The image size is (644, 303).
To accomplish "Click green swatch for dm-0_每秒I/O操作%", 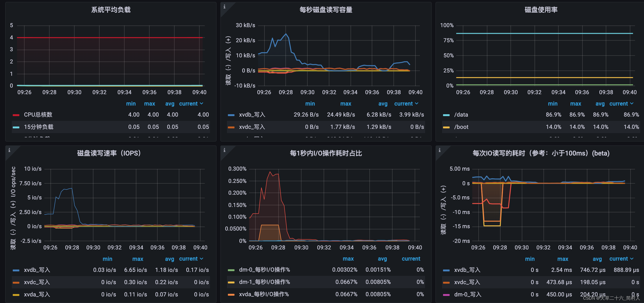I will (231, 270).
